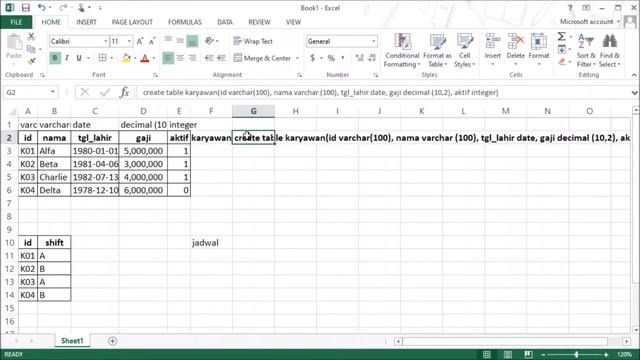Click the AutoSum sigma icon
The image size is (640, 360).
[x=562, y=37]
